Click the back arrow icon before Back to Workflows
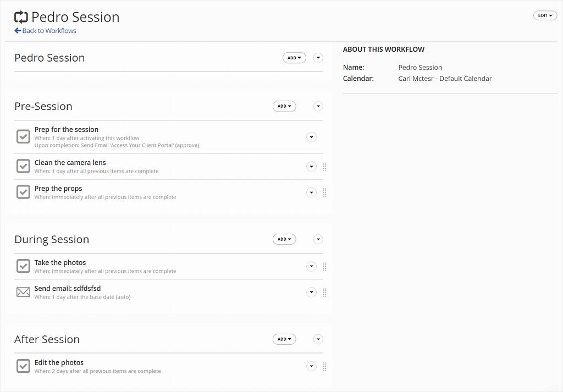Screen dimensions: 563x392 (18, 30)
